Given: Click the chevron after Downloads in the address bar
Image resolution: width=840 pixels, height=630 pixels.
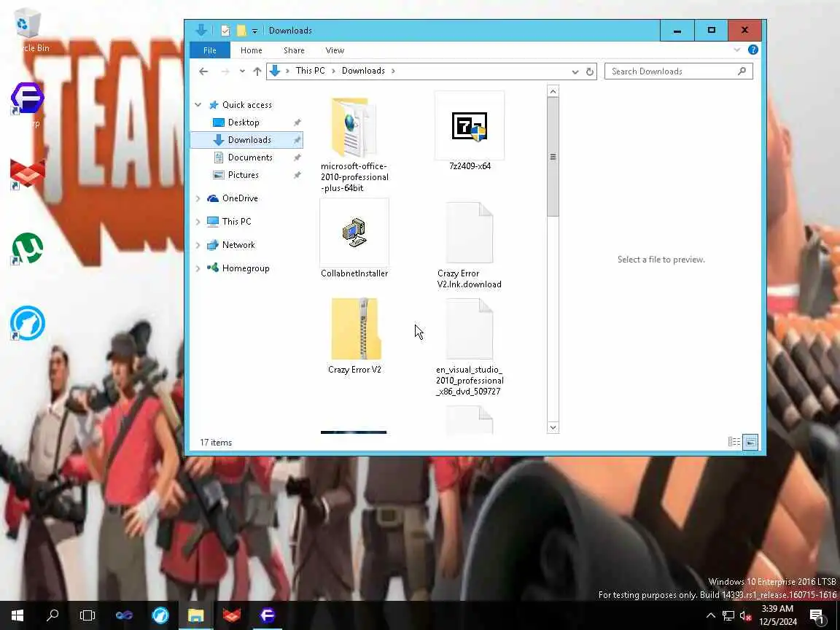Looking at the screenshot, I should tap(394, 71).
